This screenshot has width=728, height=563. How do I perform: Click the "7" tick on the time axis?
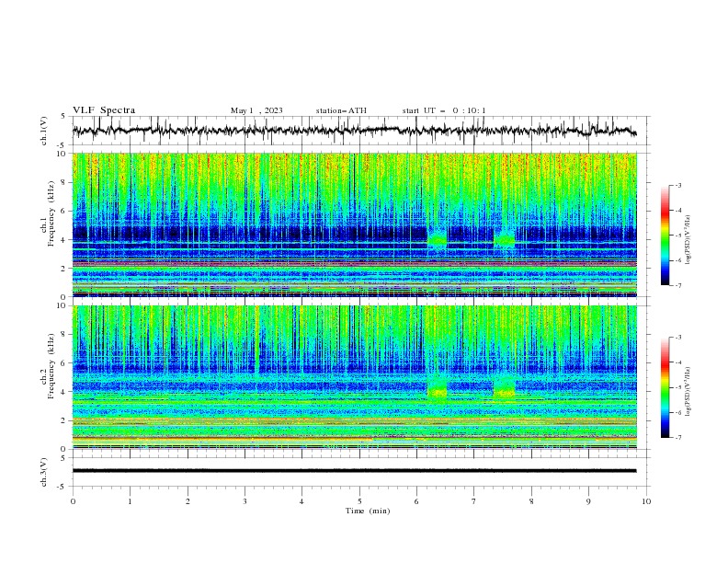(x=474, y=501)
